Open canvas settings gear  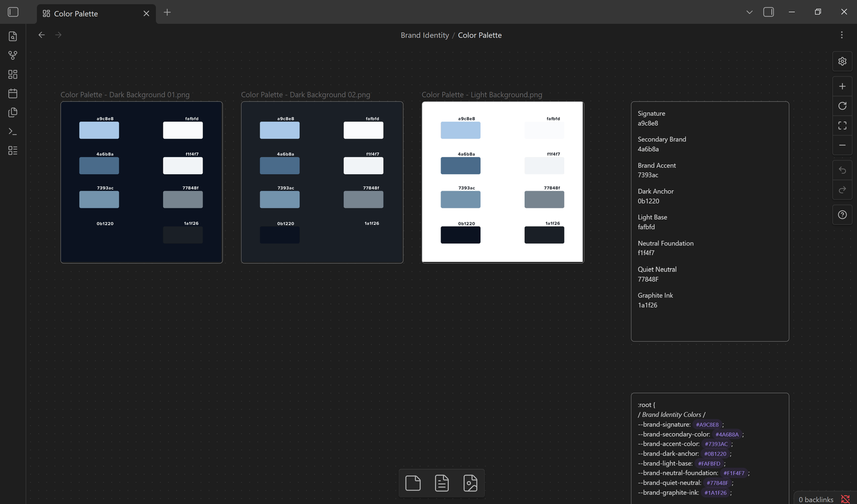(842, 61)
